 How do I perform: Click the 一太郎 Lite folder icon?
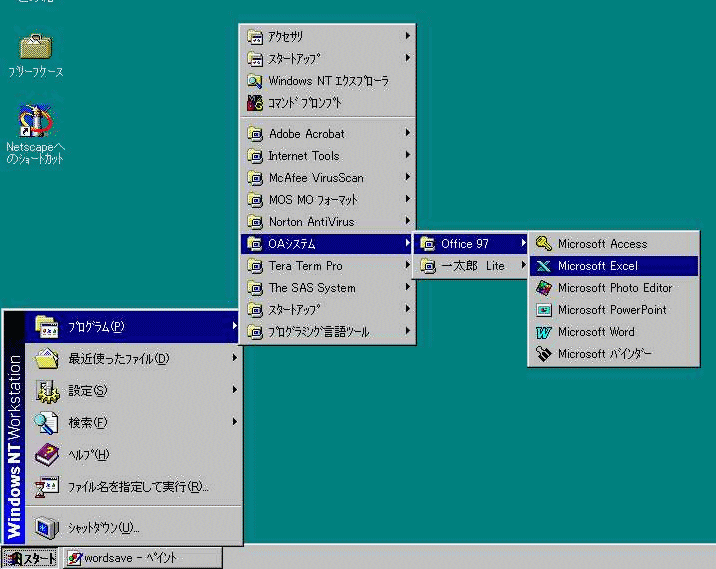(x=428, y=266)
